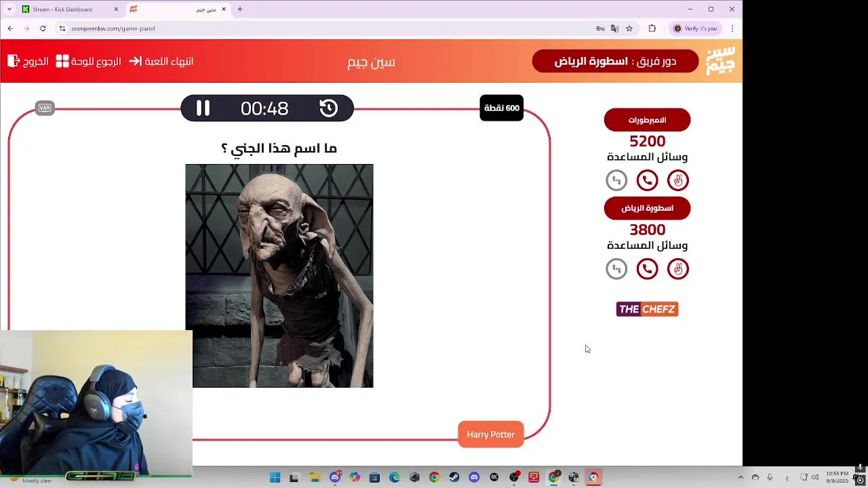Click the سين جيم title in the header center
This screenshot has height=488, width=868.
(x=371, y=62)
